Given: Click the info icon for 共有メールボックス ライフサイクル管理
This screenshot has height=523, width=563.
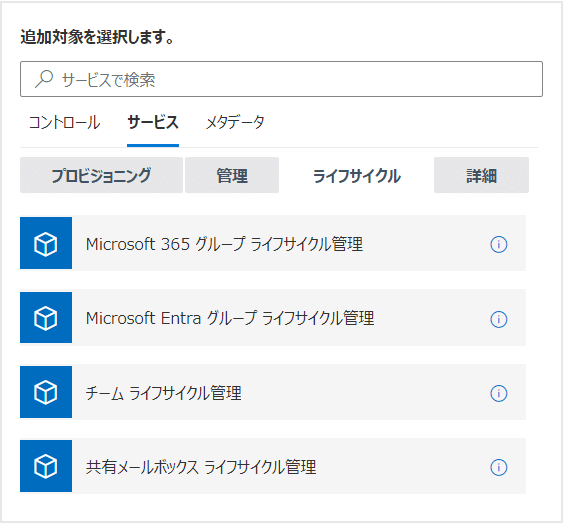Looking at the screenshot, I should point(498,467).
